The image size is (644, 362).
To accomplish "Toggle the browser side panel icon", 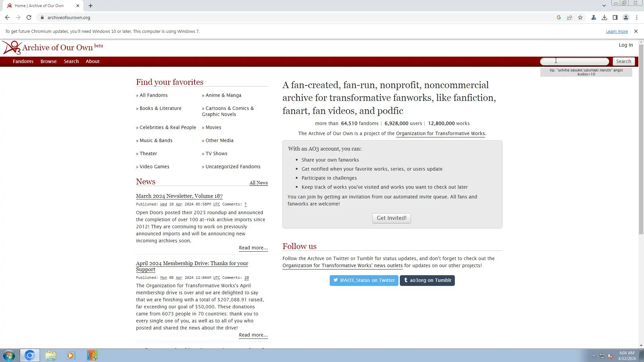I will pos(615,17).
